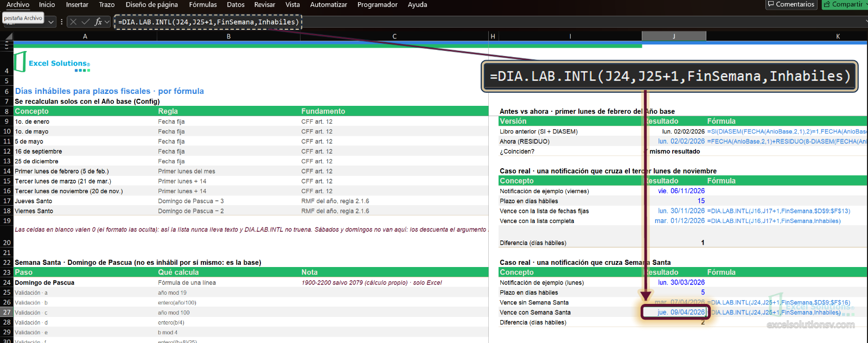Select the column B header
Viewport: 868px width, 343px height.
click(228, 36)
